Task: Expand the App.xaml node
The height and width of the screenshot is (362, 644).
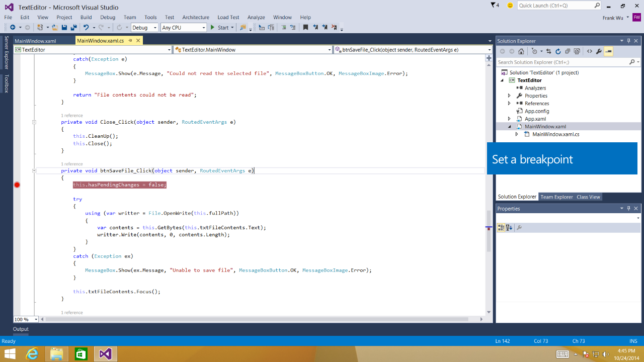Action: coord(509,119)
